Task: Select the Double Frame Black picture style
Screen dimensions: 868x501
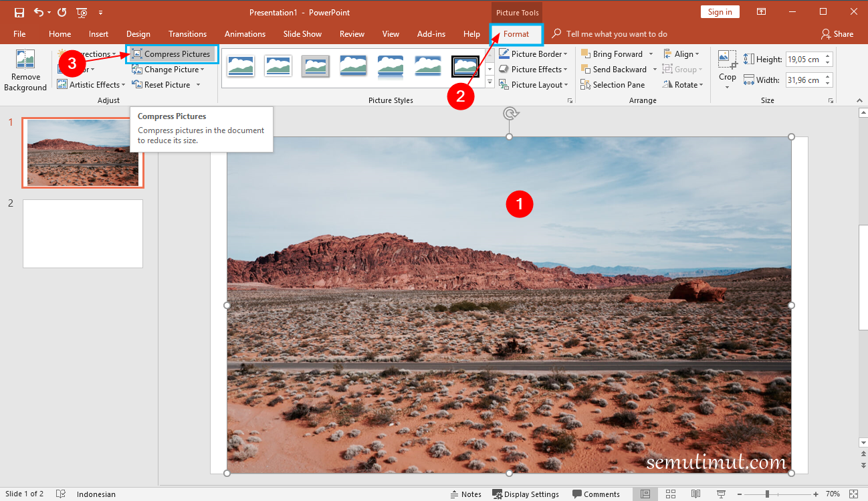Action: coord(465,66)
